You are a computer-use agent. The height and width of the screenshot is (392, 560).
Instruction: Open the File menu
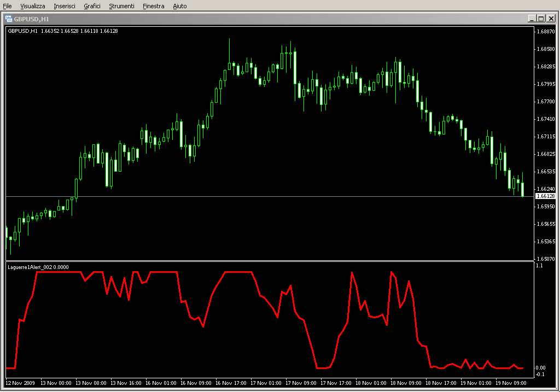pyautogui.click(x=7, y=6)
